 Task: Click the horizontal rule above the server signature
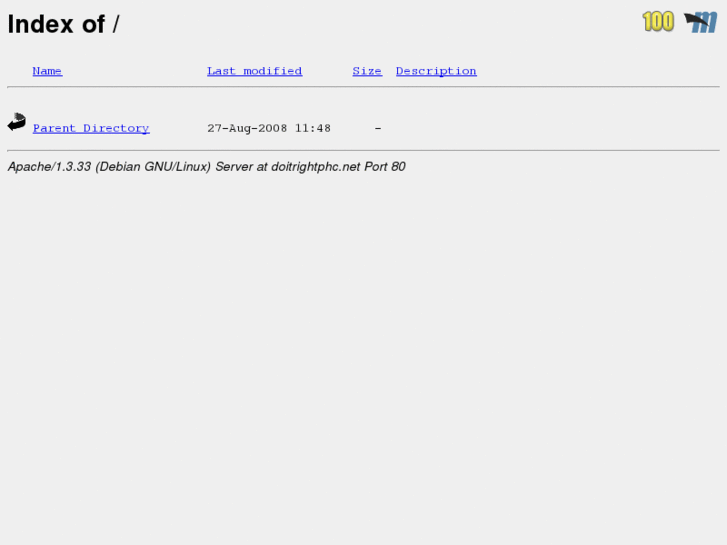tap(364, 150)
